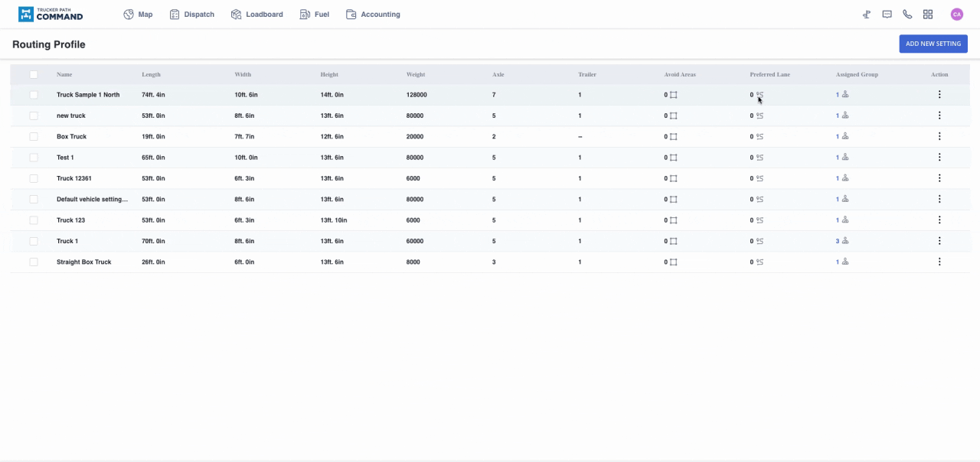Click assigned group count link for Test 1

[838, 158]
